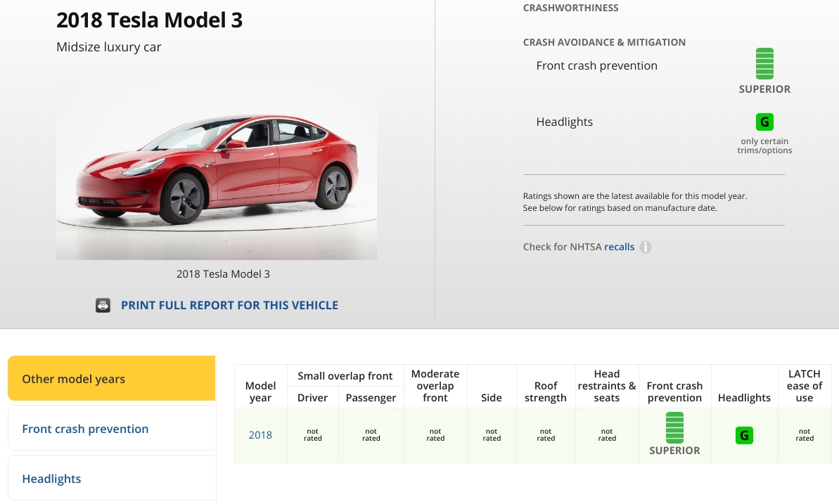Click the 'Front crash prevention' label in summary
839x504 pixels.
click(x=596, y=66)
